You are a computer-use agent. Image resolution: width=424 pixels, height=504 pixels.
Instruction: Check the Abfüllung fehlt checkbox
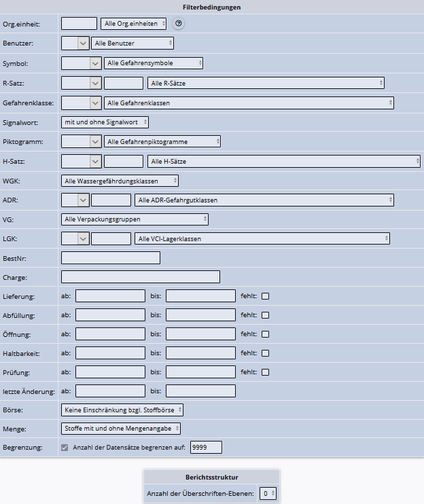(x=265, y=315)
